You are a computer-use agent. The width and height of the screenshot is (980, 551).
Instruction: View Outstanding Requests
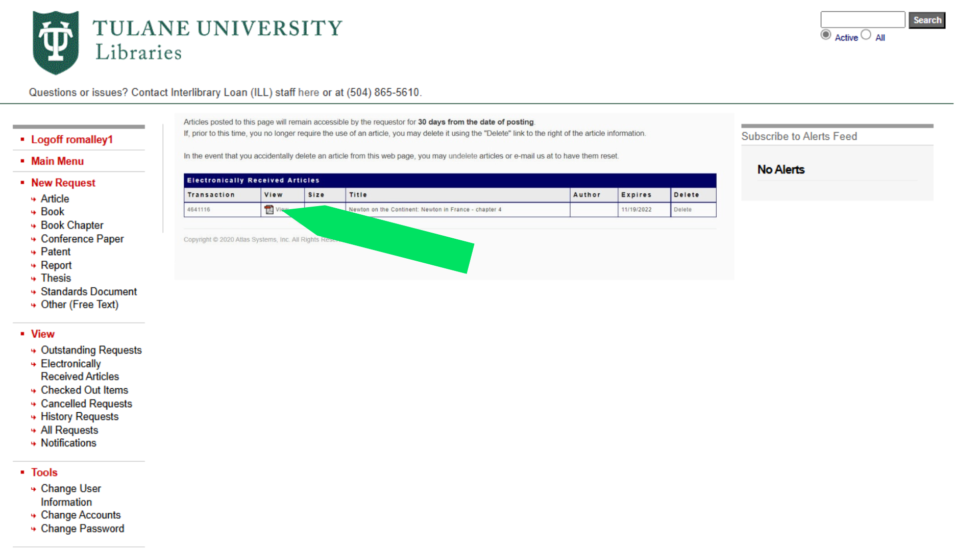point(91,350)
